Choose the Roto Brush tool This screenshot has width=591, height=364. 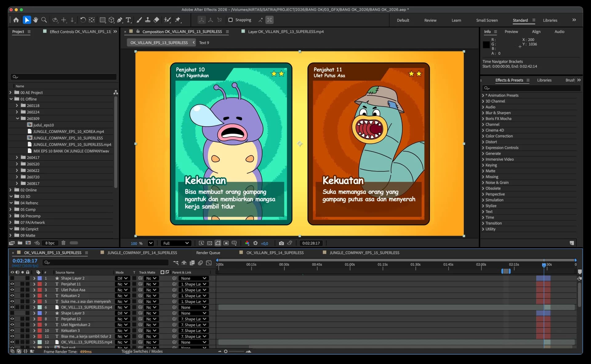coord(167,20)
